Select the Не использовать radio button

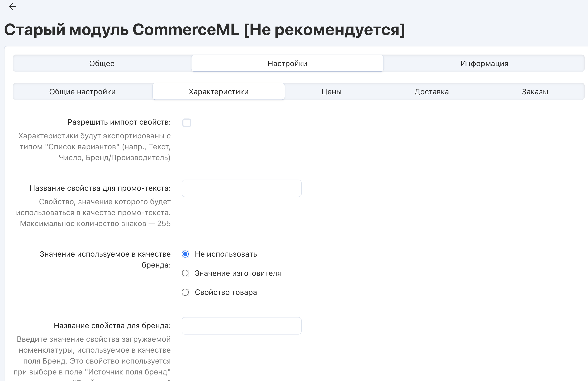(185, 254)
